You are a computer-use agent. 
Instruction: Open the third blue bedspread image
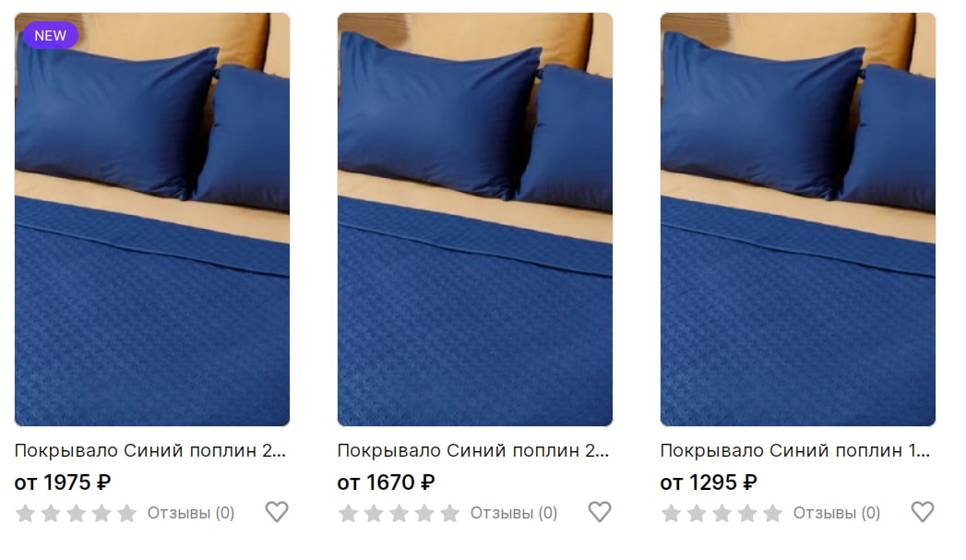(798, 220)
